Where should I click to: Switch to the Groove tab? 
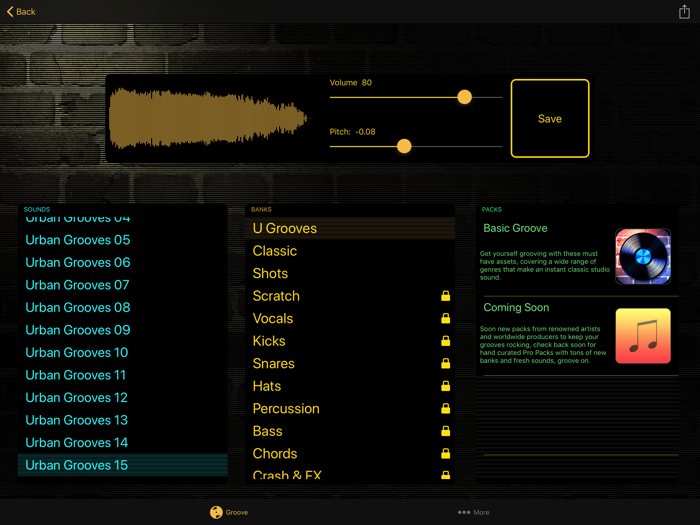point(229,512)
